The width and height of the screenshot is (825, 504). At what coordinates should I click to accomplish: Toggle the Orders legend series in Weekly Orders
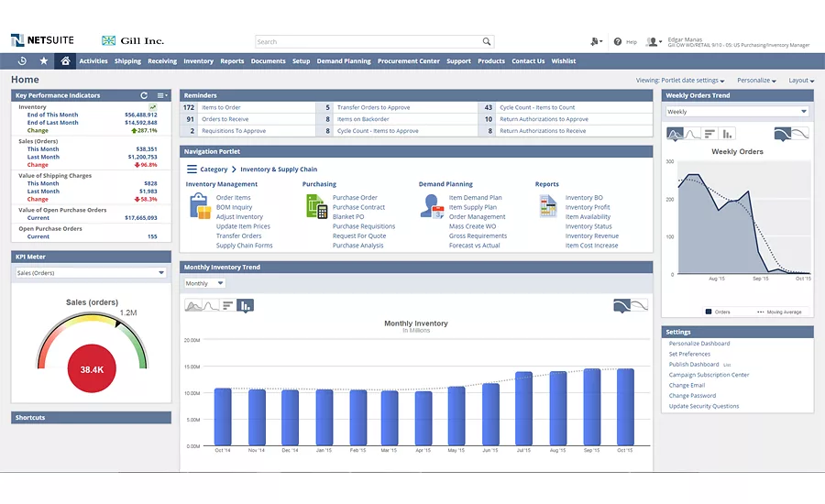[718, 312]
